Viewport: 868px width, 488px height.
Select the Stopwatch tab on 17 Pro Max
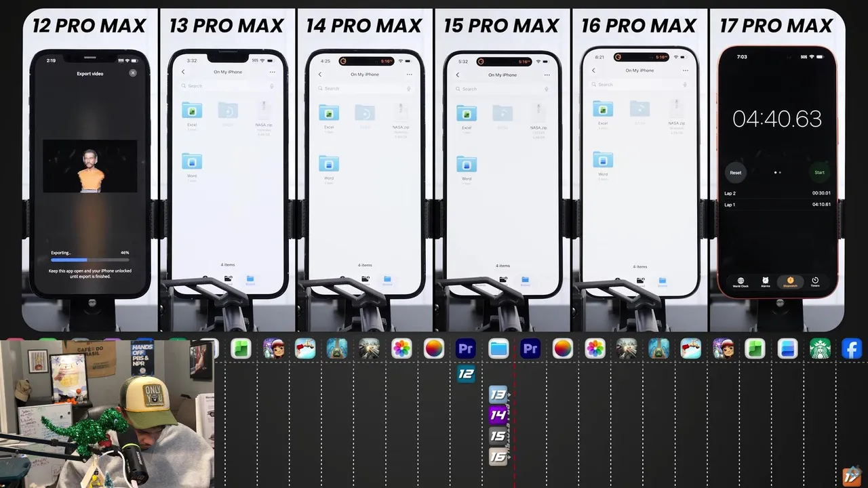790,283
